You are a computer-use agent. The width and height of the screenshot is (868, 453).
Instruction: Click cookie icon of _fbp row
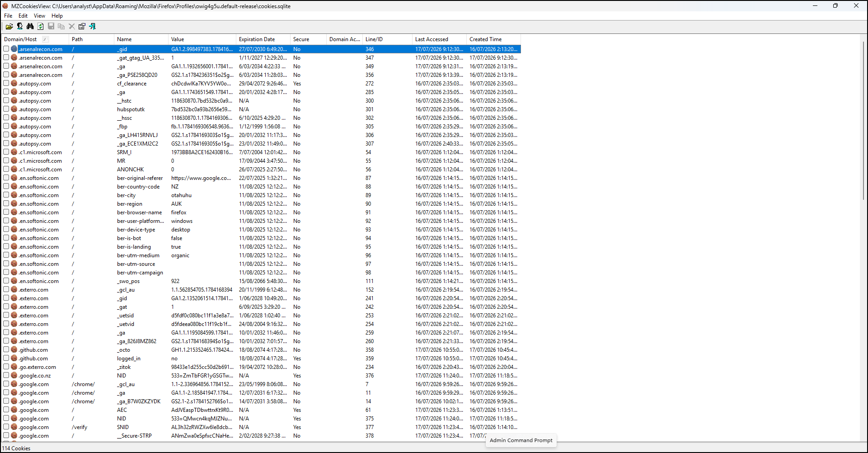tap(14, 126)
